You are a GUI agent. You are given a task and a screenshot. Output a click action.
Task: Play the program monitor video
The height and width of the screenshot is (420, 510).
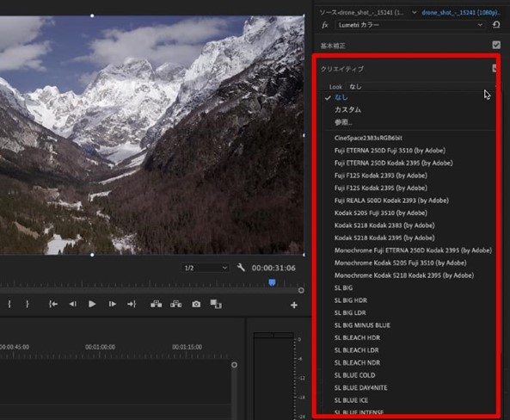pyautogui.click(x=92, y=304)
